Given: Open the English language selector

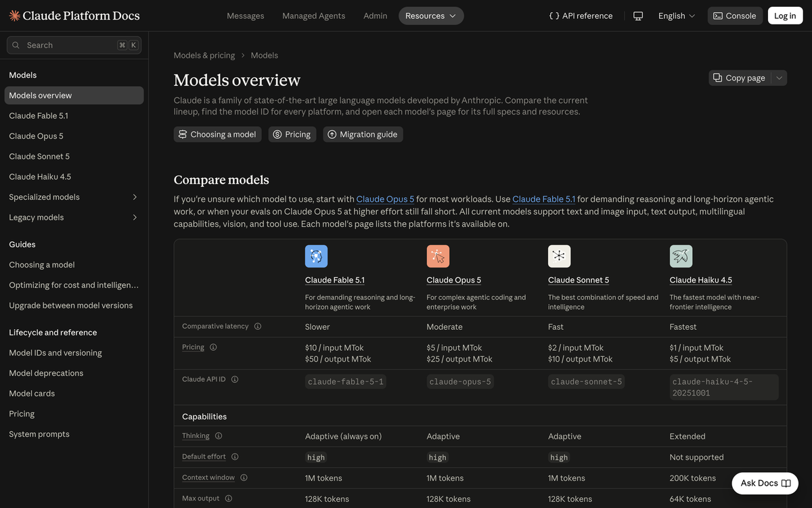Looking at the screenshot, I should pyautogui.click(x=676, y=16).
